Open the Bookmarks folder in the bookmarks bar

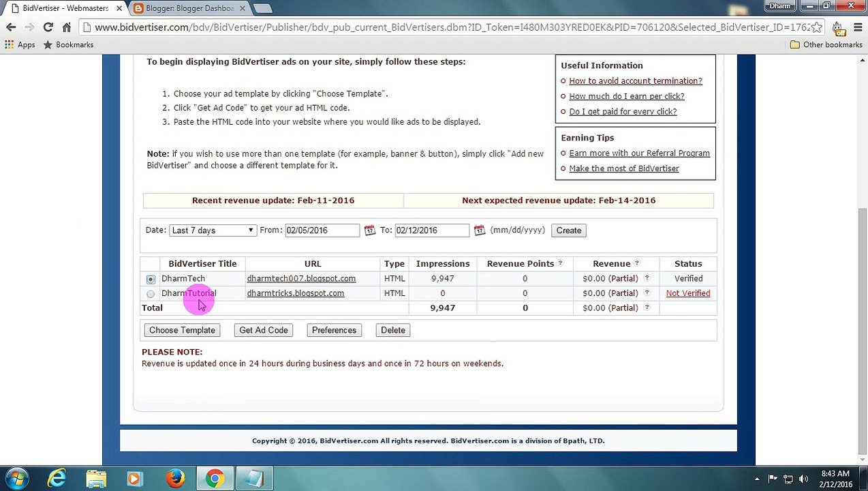click(x=68, y=44)
